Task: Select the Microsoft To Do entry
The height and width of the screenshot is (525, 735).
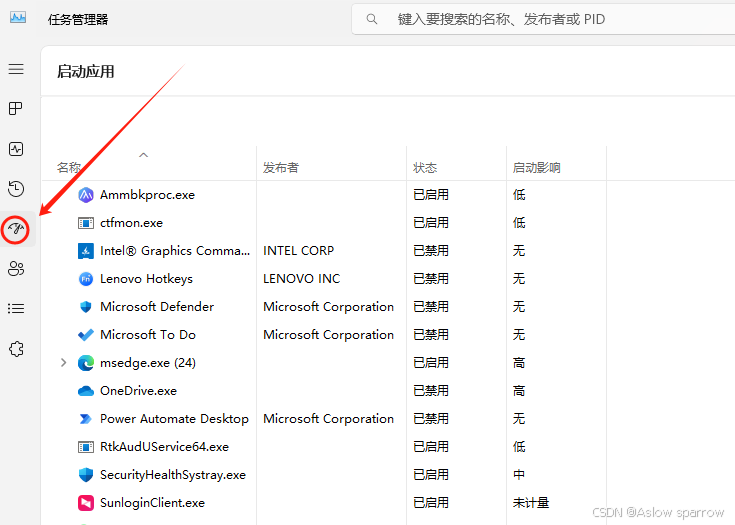Action: (148, 335)
